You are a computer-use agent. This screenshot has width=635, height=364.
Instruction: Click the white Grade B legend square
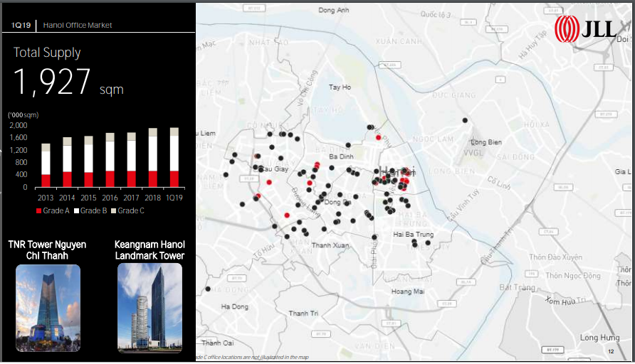click(76, 211)
